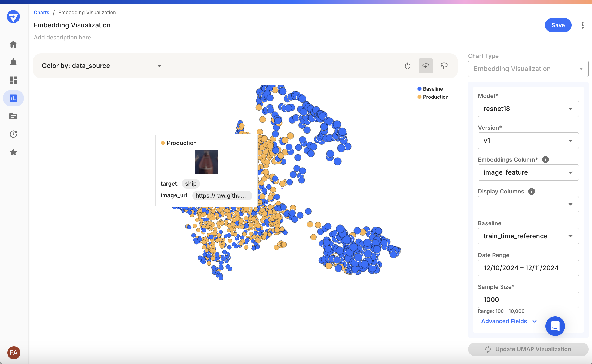This screenshot has height=364, width=592.
Task: Edit the Sample Size value field
Action: point(528,300)
